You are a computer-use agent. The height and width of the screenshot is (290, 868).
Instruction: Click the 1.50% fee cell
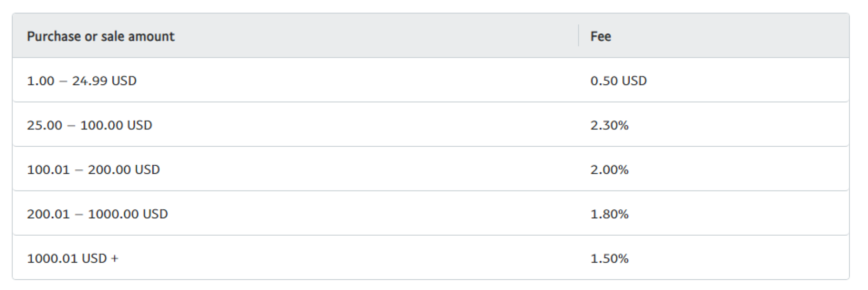pos(609,259)
